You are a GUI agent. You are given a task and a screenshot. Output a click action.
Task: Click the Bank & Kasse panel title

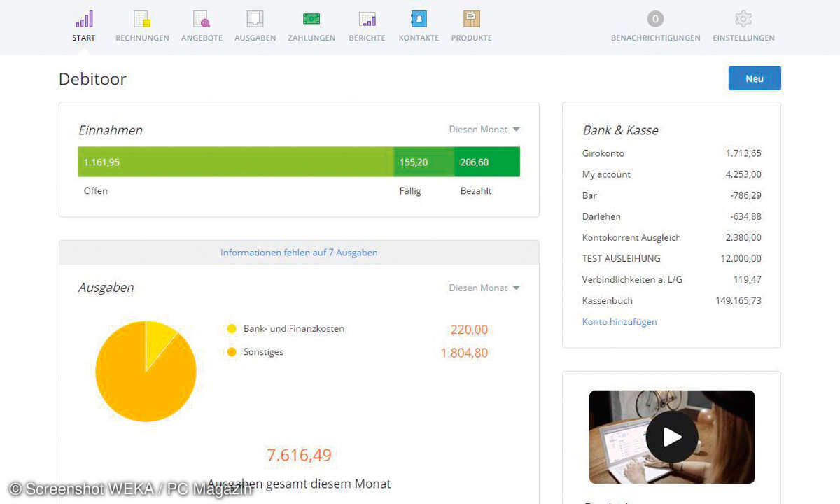click(x=620, y=130)
